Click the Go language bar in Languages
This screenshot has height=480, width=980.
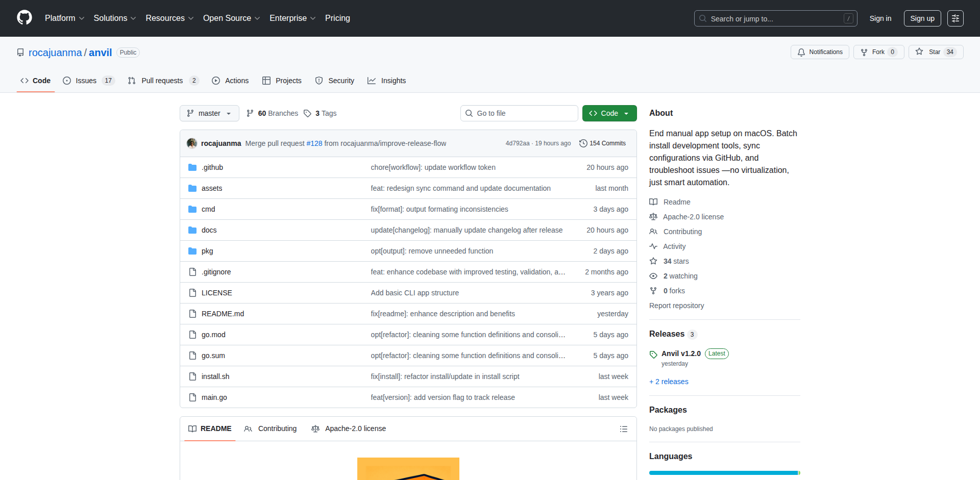click(723, 473)
